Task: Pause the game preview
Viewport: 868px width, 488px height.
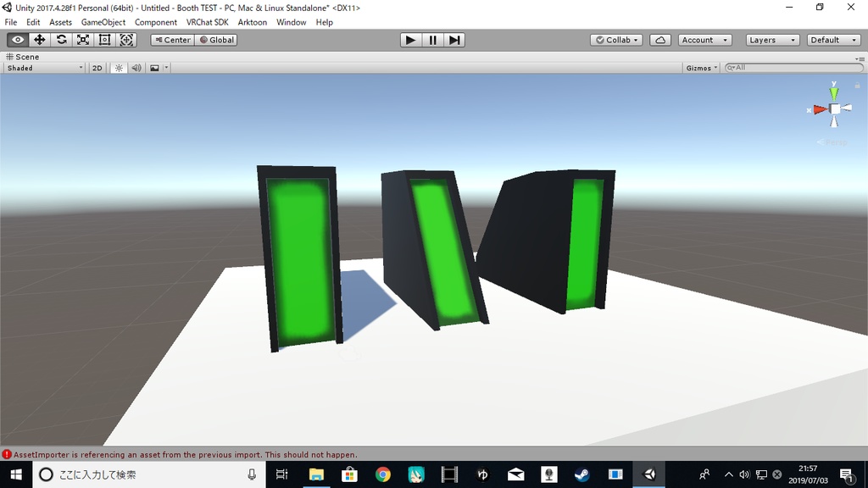Action: click(x=432, y=40)
